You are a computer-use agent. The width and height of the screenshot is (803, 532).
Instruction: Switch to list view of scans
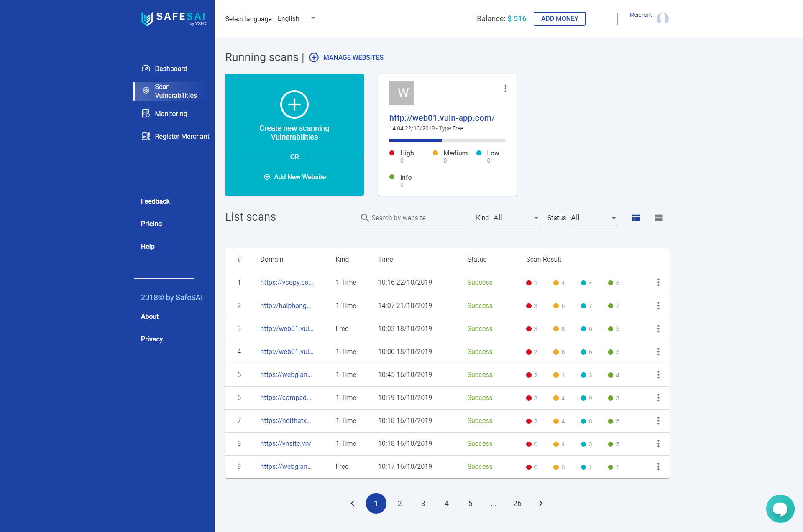[636, 218]
